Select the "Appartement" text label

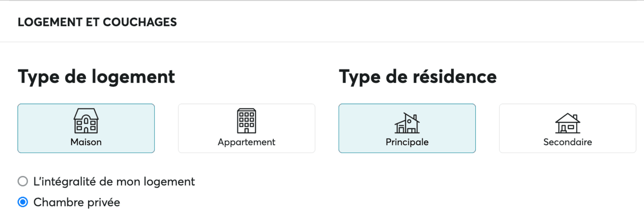pyautogui.click(x=246, y=142)
